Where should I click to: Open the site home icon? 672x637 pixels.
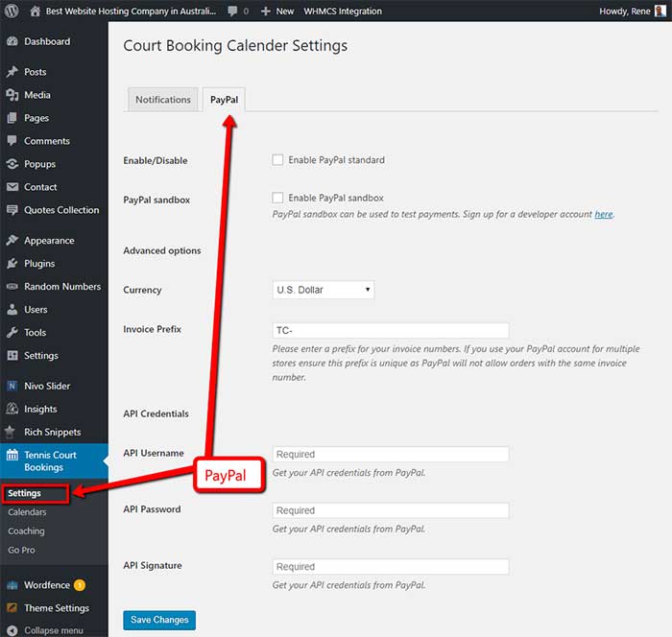click(x=36, y=11)
